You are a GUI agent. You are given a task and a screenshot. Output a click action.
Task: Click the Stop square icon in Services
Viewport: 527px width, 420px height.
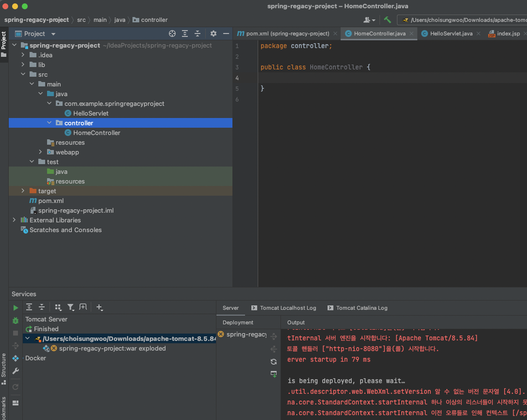(x=16, y=333)
